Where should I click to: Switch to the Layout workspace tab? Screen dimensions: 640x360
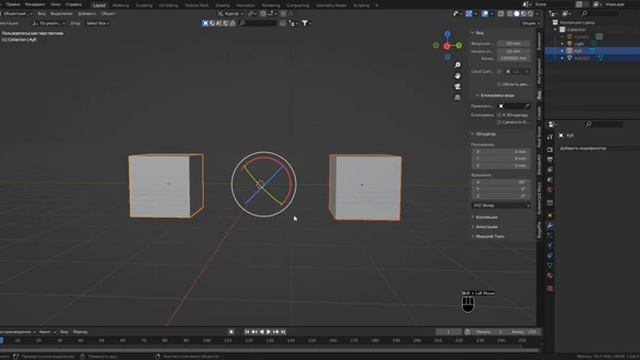point(99,5)
